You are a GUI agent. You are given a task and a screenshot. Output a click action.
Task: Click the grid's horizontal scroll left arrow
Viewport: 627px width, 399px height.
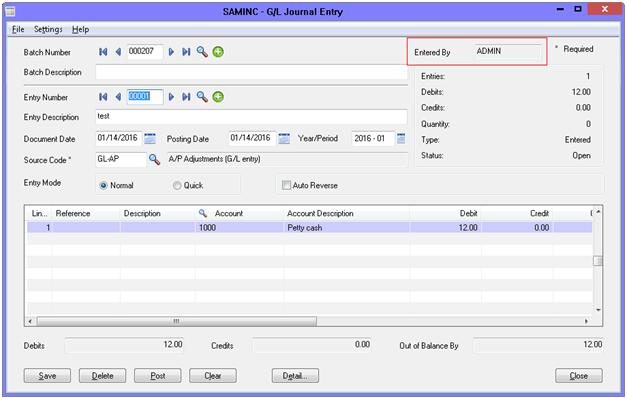point(30,321)
